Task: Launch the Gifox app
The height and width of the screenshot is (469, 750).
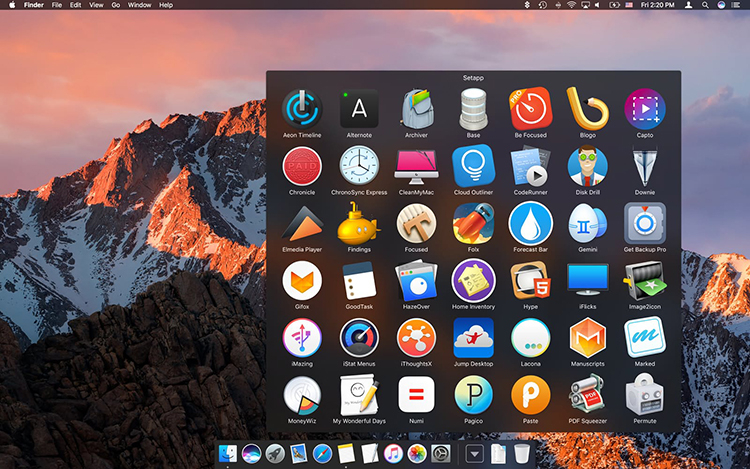Action: pyautogui.click(x=302, y=281)
